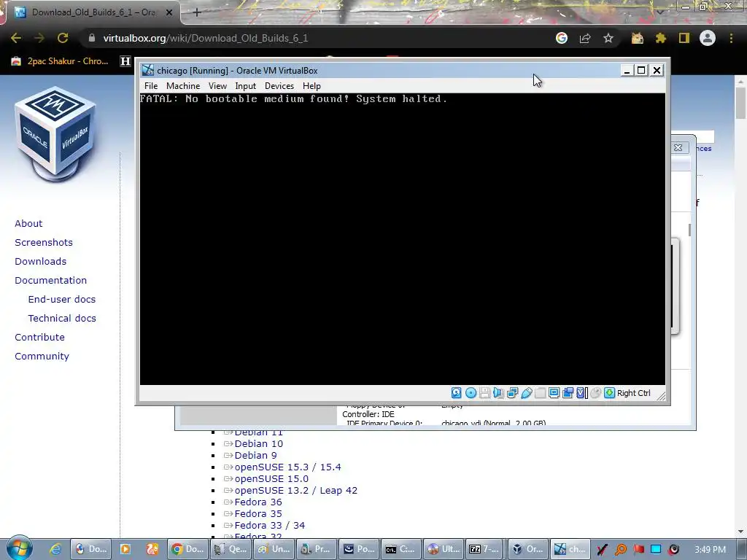The height and width of the screenshot is (560, 747).
Task: Click the shared folders icon in VM status bar
Action: tap(541, 393)
